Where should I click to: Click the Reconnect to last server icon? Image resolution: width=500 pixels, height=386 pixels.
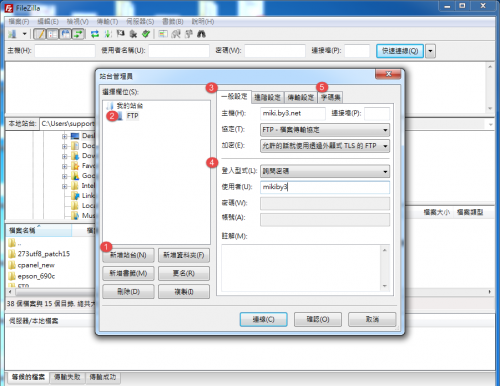[x=146, y=34]
